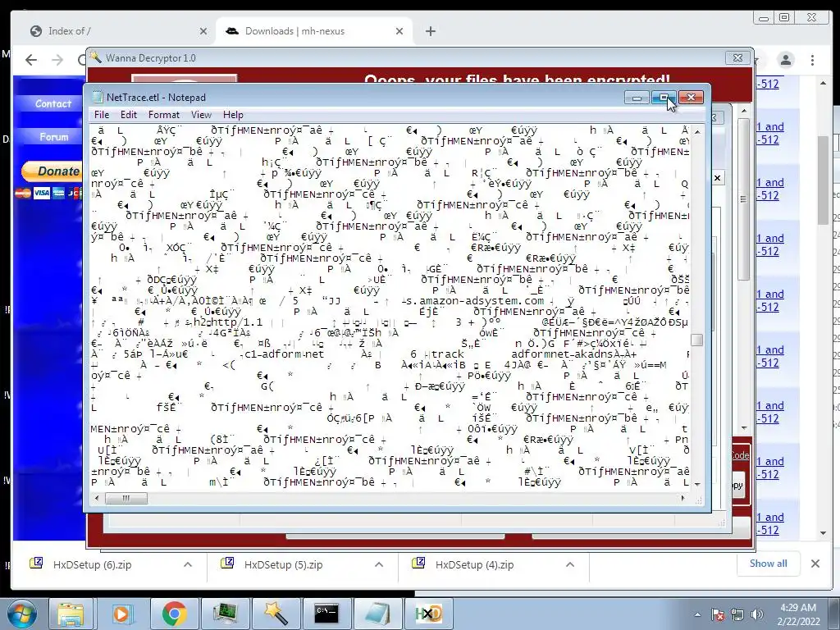Open the system monitor taskbar icon
The height and width of the screenshot is (630, 840).
[x=225, y=614]
